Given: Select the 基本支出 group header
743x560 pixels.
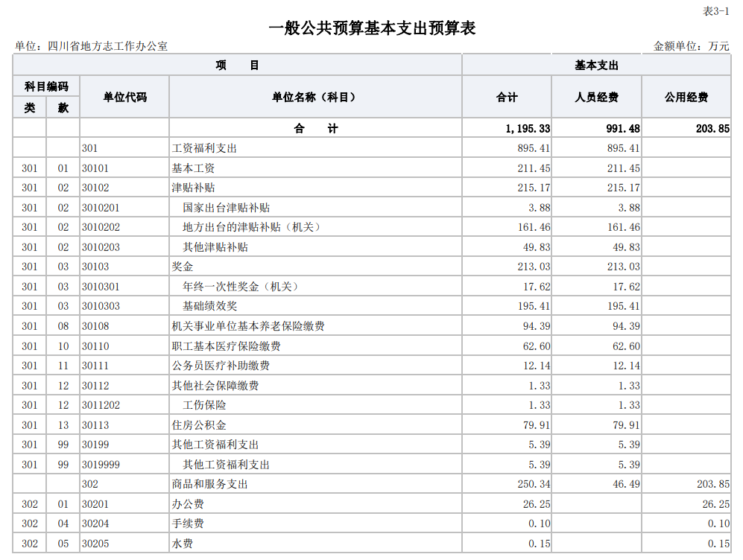Looking at the screenshot, I should pyautogui.click(x=596, y=66).
